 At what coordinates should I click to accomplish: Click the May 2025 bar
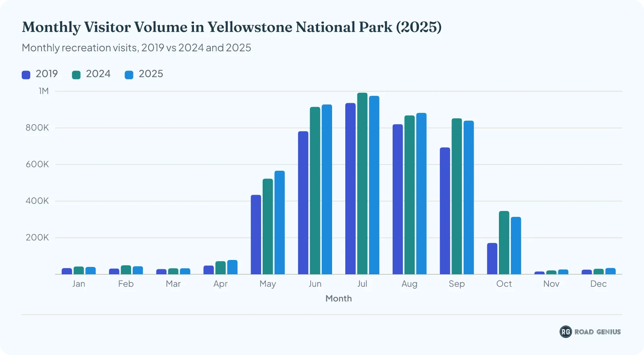coord(280,222)
